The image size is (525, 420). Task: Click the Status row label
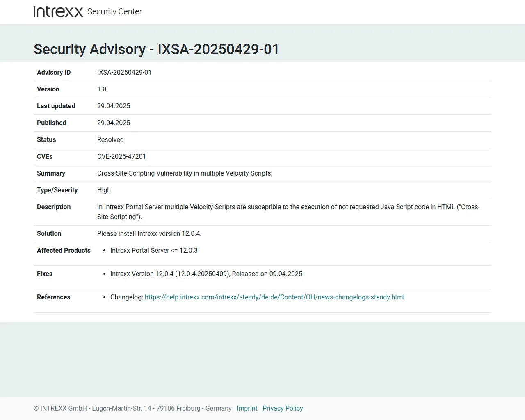coord(46,139)
